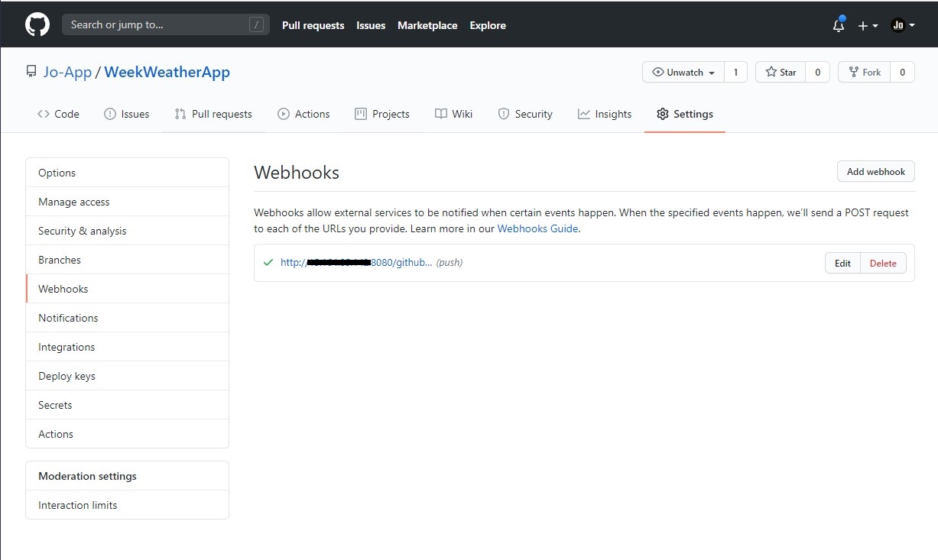Select Deploy keys in the sidebar
This screenshot has height=560, width=938.
click(127, 376)
